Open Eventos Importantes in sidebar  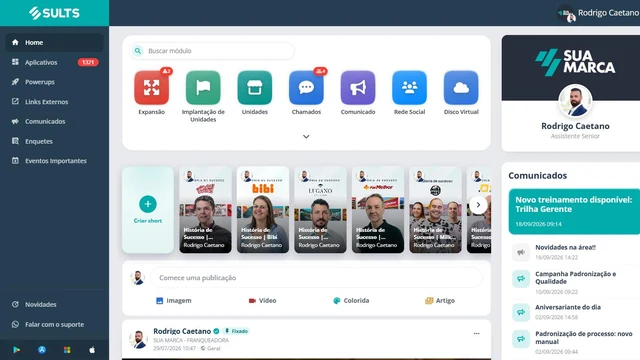tap(54, 161)
